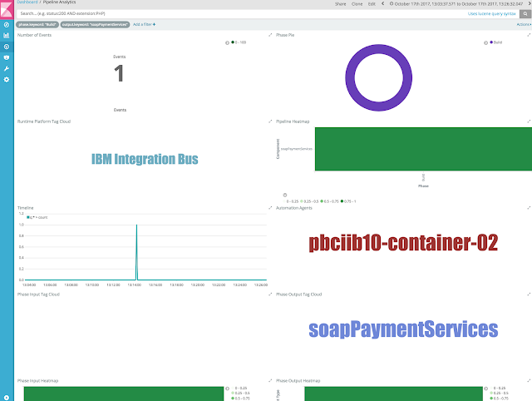Click the Timeline count legend entry
Viewport: 532px width, 401px height.
click(x=37, y=217)
